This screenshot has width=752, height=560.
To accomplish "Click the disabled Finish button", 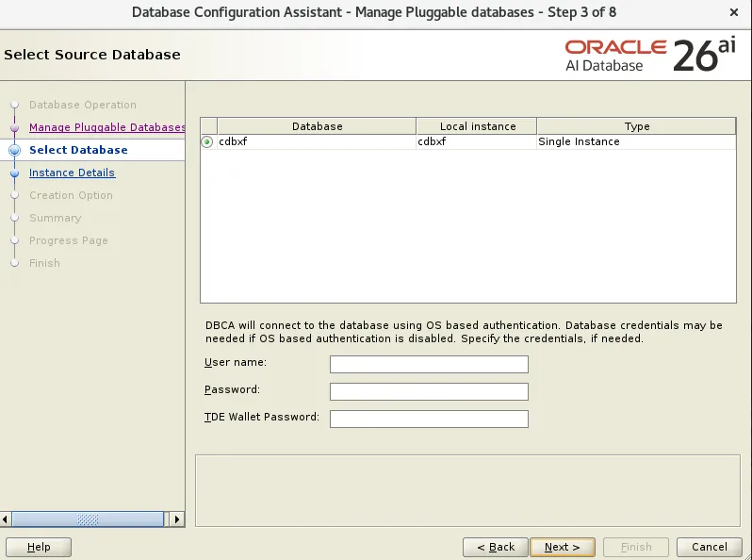I will [x=636, y=547].
